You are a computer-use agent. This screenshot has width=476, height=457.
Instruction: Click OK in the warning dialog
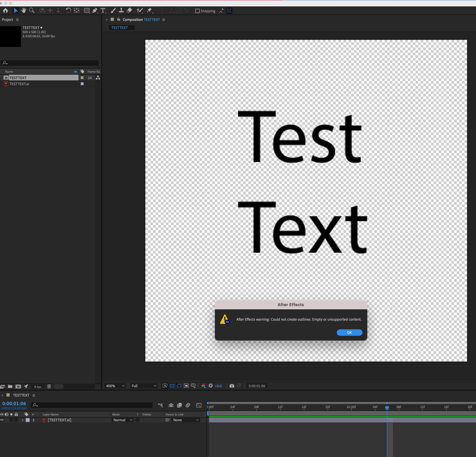click(349, 332)
